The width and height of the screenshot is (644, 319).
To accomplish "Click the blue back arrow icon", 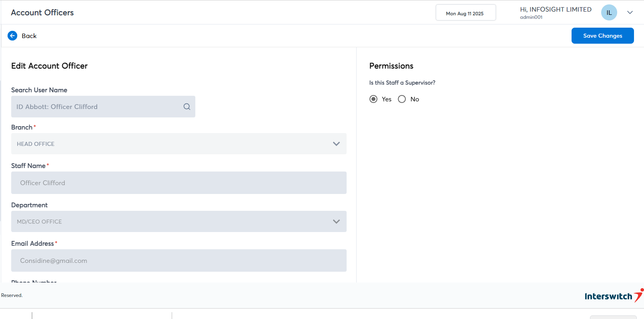I will [x=12, y=36].
